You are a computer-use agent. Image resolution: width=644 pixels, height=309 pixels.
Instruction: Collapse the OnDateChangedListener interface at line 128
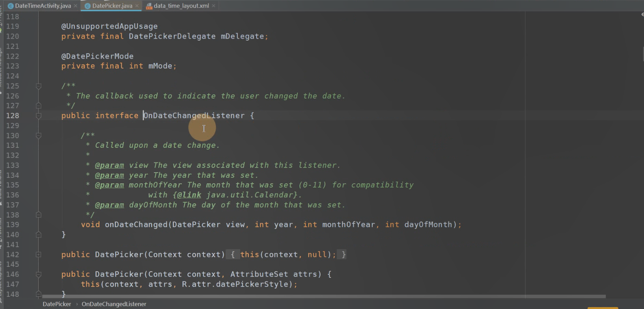click(39, 115)
